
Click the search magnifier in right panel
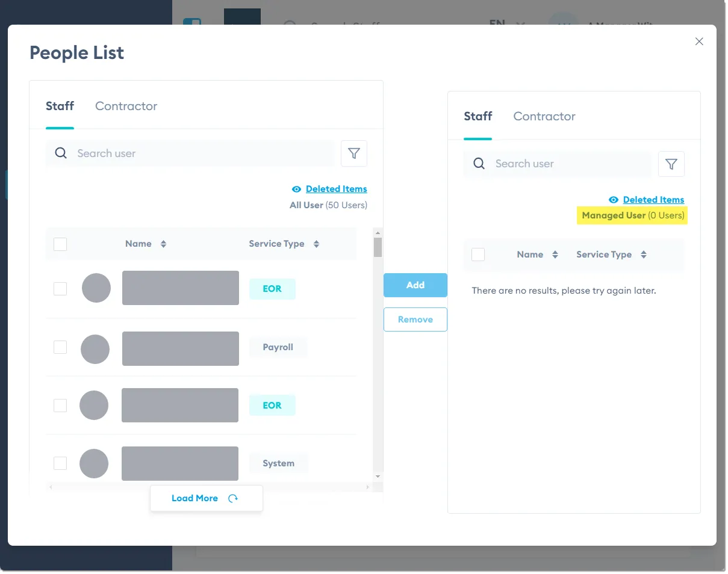pyautogui.click(x=479, y=164)
